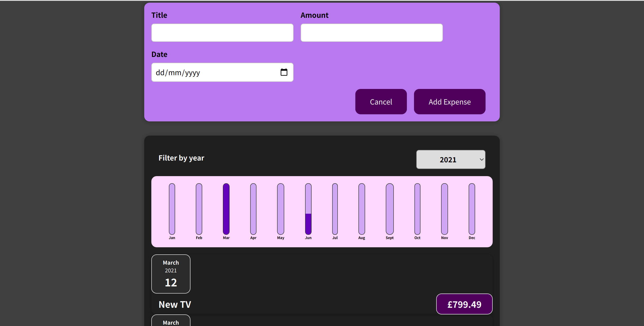This screenshot has height=326, width=644.
Task: Click the Sept chart bar
Action: click(390, 209)
